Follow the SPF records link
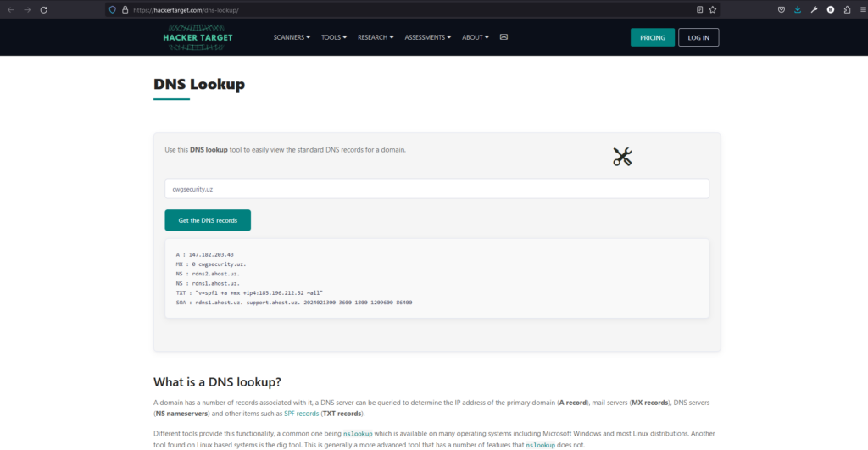Viewport: 868px width, 450px height. [x=301, y=414]
